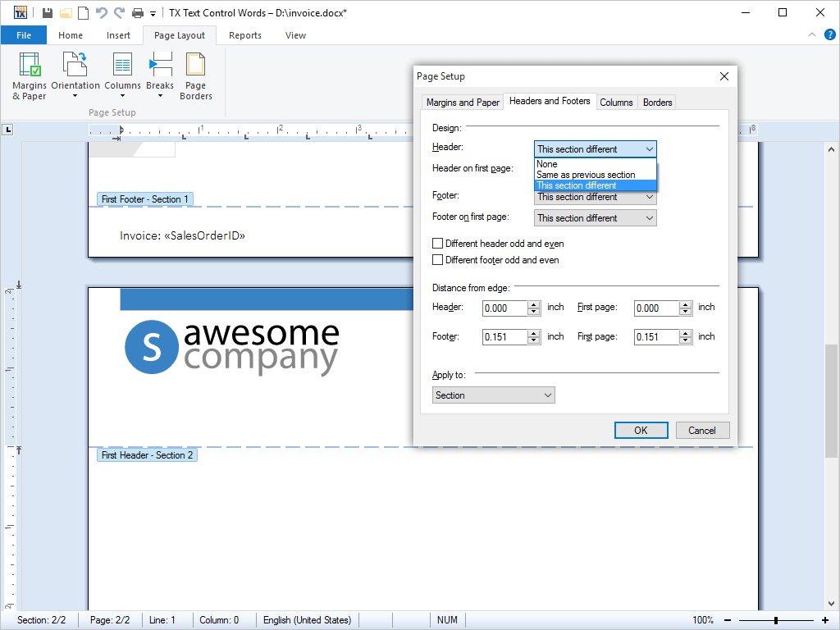This screenshot has width=840, height=630.
Task: Select None from the Header dropdown list
Action: pos(546,164)
